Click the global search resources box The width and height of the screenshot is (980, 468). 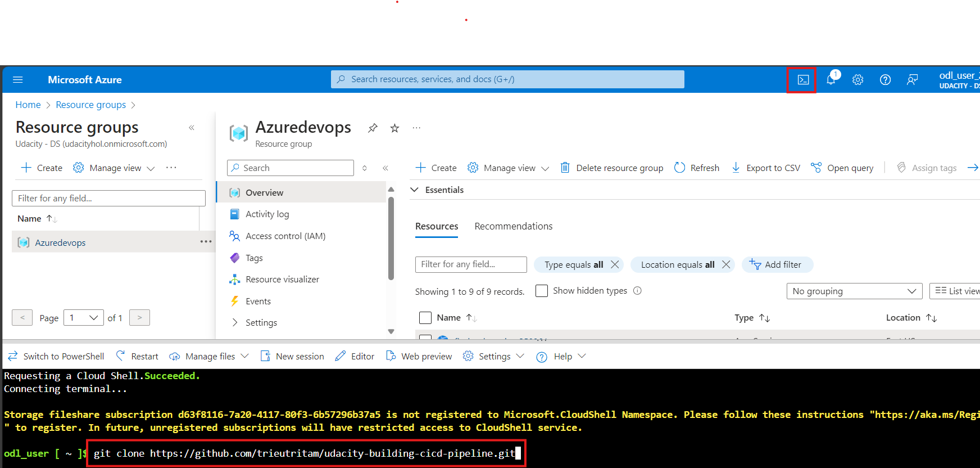507,79
